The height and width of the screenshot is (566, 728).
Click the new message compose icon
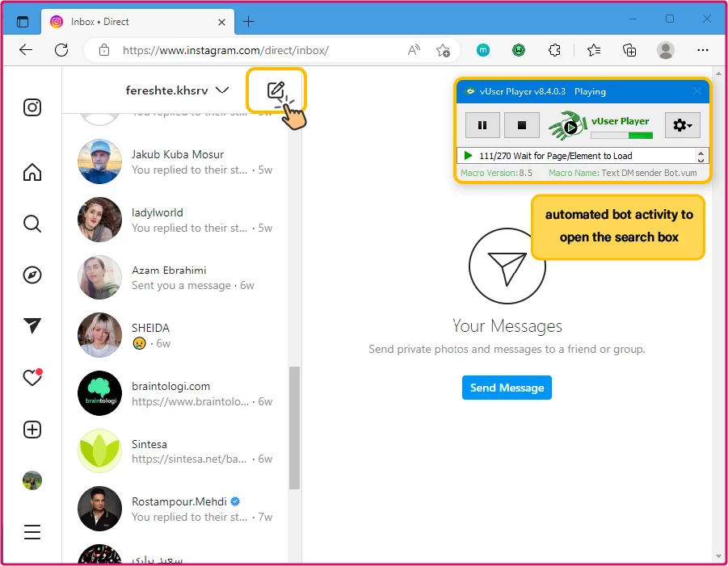(276, 90)
